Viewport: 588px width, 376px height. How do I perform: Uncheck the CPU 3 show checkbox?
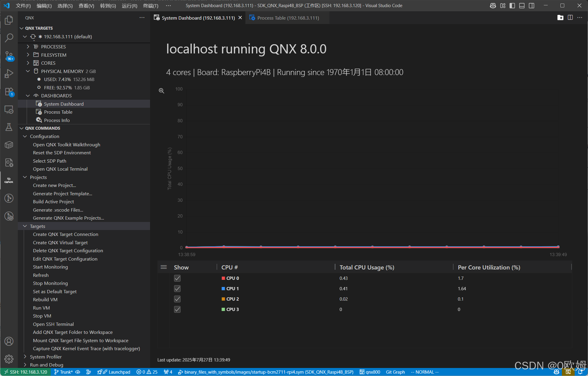177,309
